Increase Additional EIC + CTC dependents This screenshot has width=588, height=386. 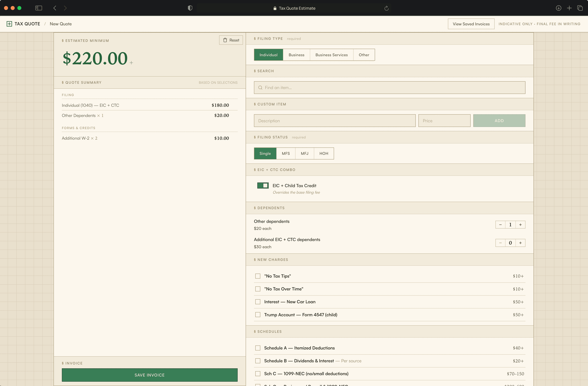tap(520, 243)
